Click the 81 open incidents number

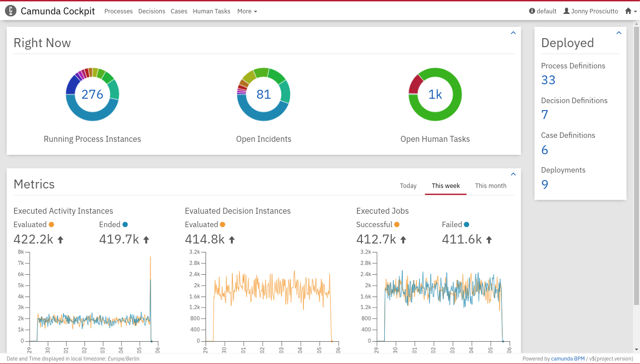pos(264,94)
